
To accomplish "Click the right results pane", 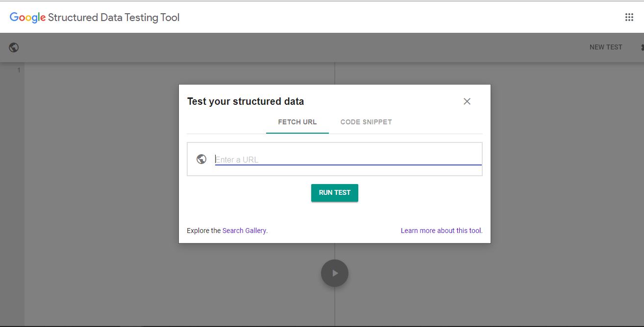I will (564, 196).
